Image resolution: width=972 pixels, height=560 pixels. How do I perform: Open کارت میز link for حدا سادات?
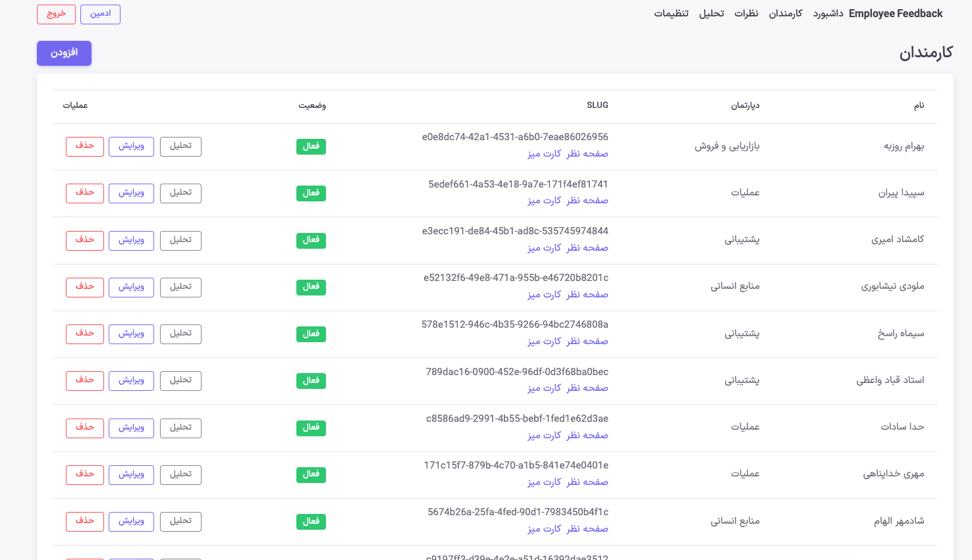coord(544,436)
